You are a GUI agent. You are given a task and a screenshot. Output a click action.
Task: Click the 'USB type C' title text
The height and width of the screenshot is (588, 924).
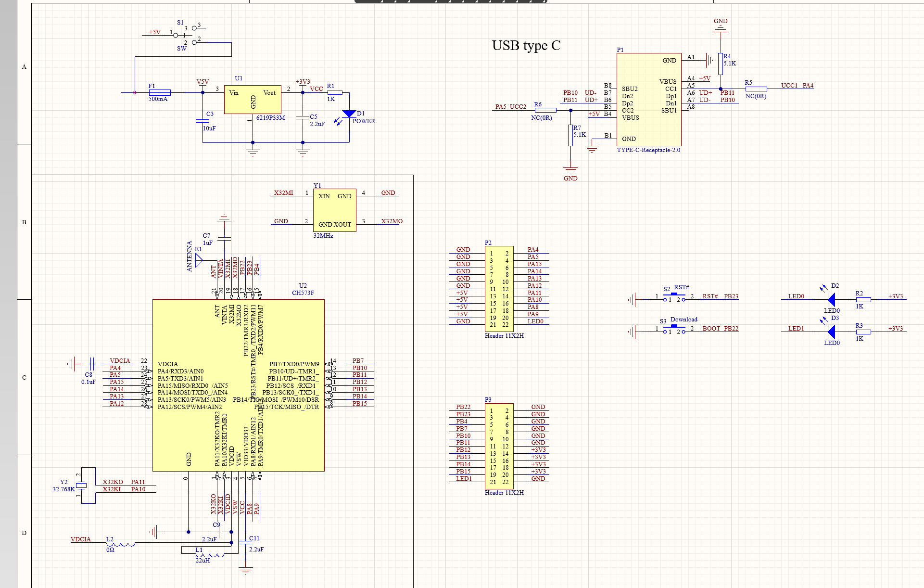click(x=526, y=45)
